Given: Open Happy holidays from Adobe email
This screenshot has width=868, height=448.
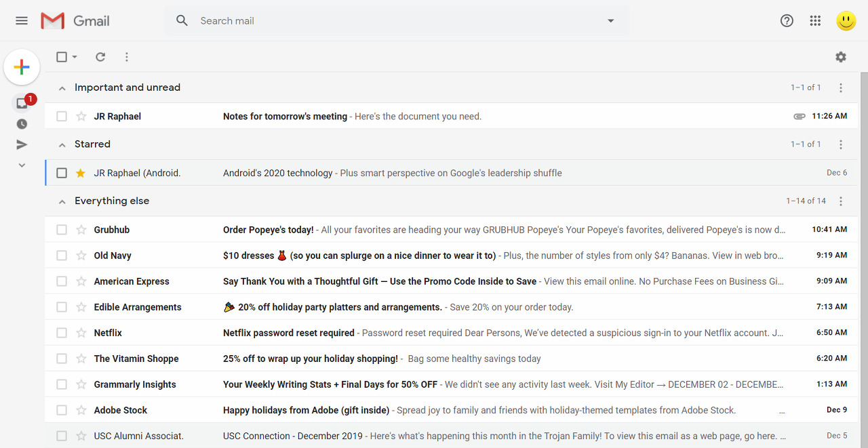Looking at the screenshot, I should coord(451,410).
